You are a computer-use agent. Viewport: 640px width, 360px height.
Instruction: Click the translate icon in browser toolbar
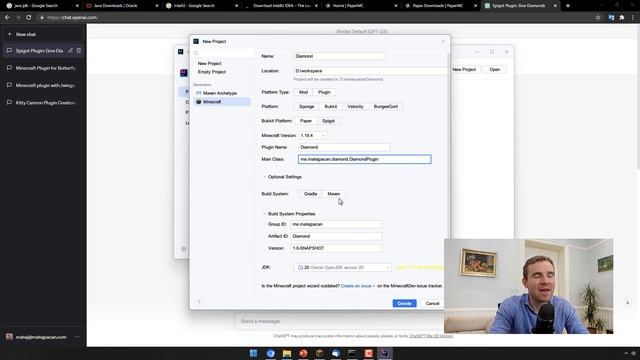pyautogui.click(x=611, y=18)
